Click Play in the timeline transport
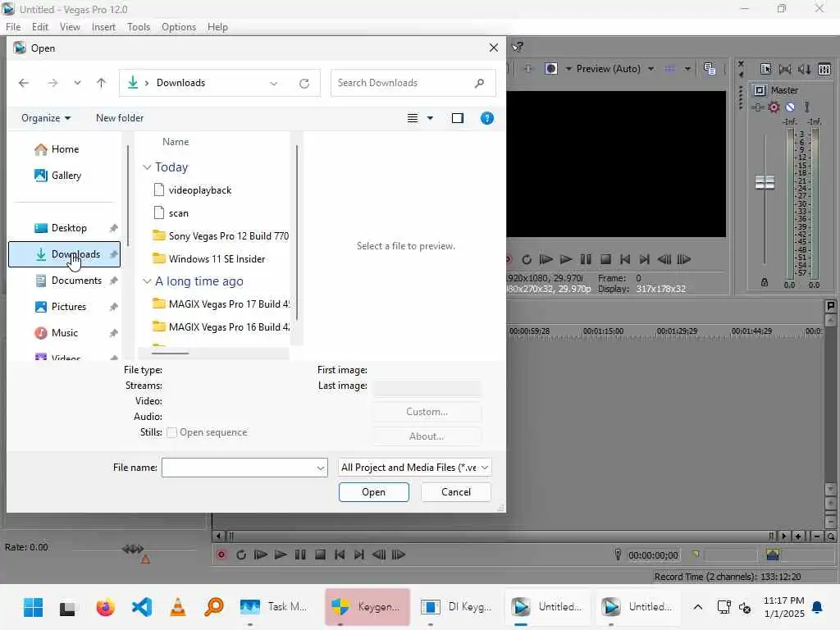The width and height of the screenshot is (840, 630). click(281, 555)
